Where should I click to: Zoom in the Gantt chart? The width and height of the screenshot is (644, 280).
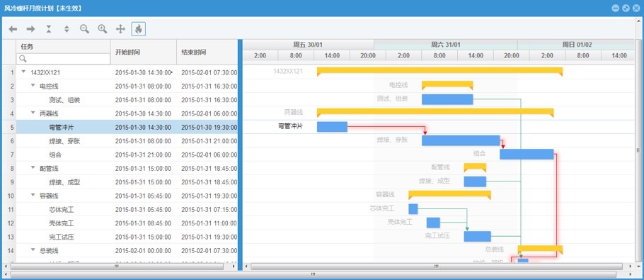tap(103, 29)
